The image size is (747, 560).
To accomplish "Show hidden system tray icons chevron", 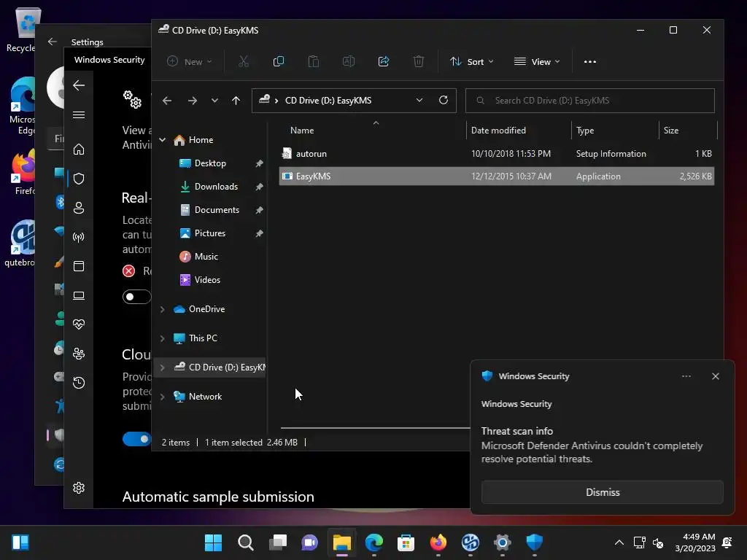I will [619, 542].
